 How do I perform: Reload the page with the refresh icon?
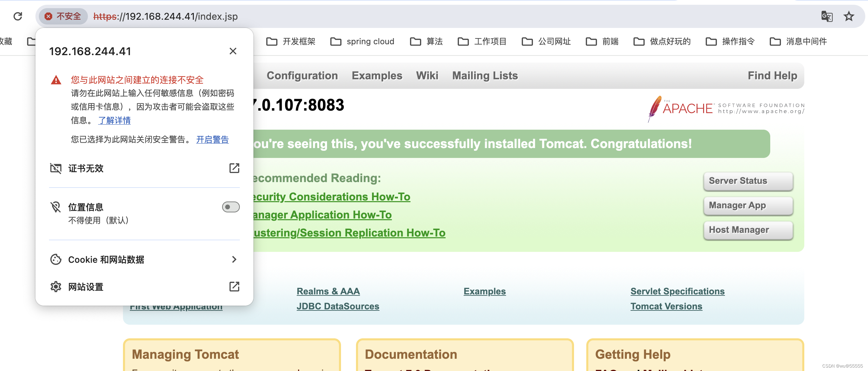pyautogui.click(x=18, y=16)
